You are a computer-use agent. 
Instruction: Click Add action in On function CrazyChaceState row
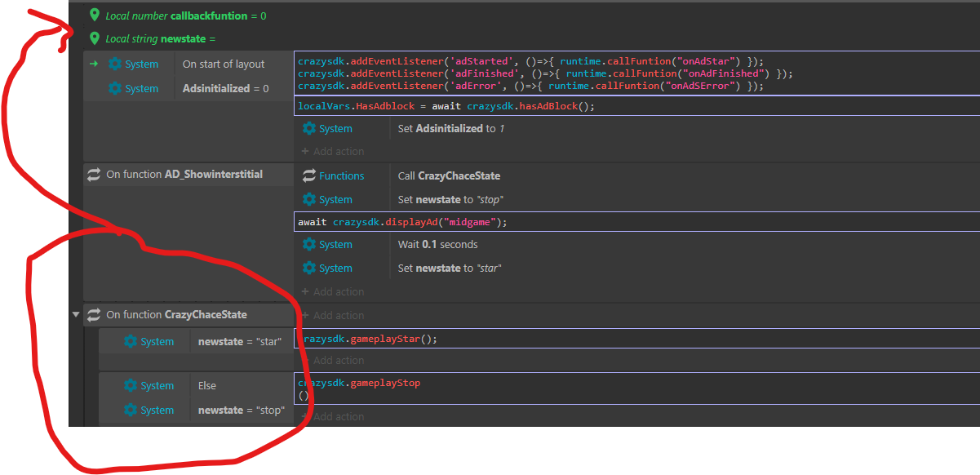coord(333,315)
